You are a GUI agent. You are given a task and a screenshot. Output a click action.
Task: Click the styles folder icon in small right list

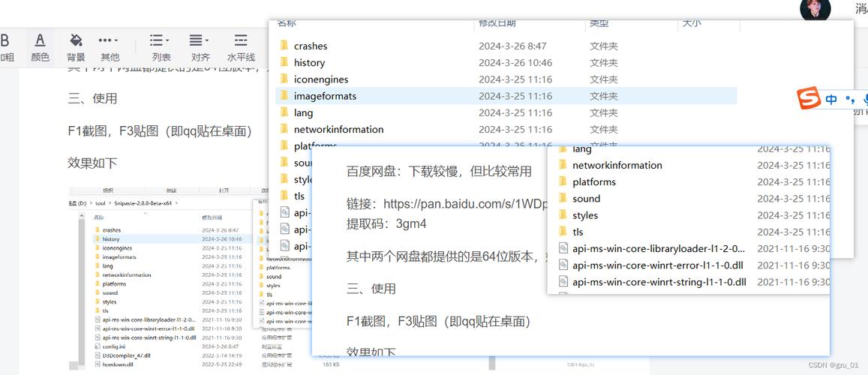[x=563, y=214]
